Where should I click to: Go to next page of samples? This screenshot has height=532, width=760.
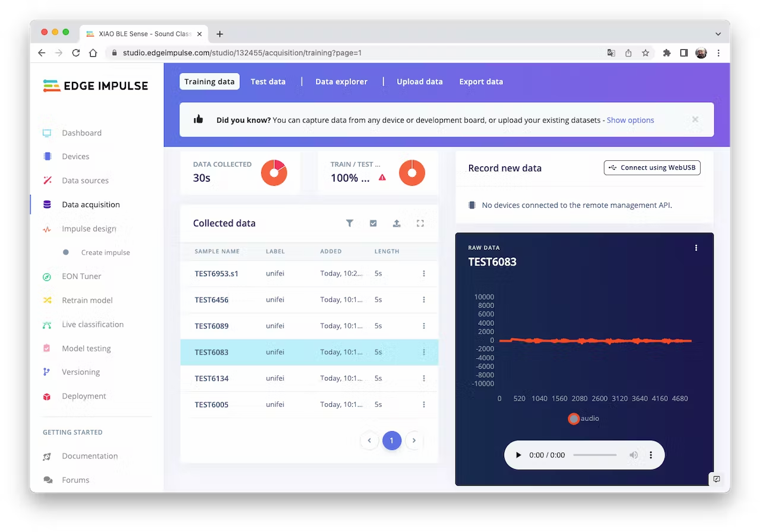414,441
